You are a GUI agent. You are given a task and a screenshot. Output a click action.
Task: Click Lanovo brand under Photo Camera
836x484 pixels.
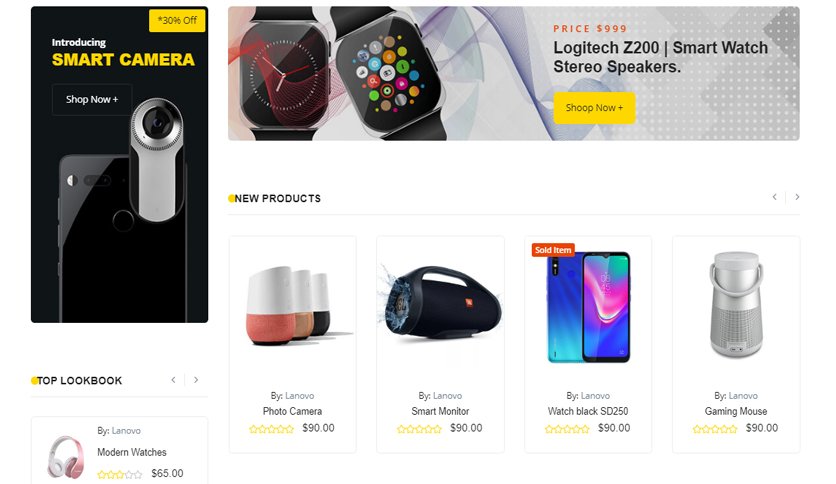click(300, 396)
